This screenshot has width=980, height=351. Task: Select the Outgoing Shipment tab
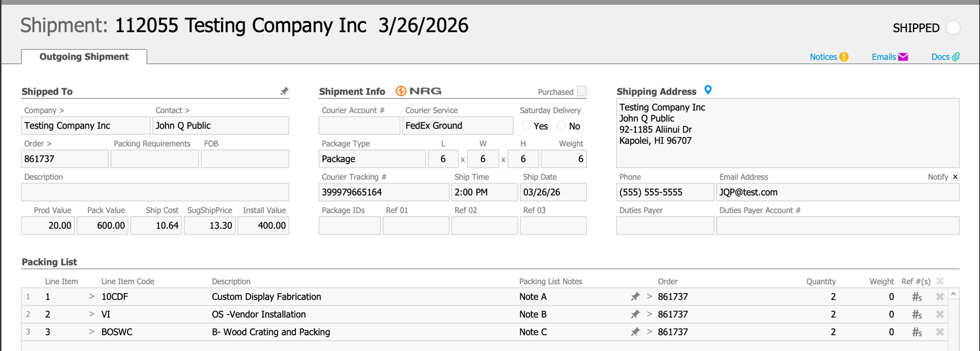(84, 57)
